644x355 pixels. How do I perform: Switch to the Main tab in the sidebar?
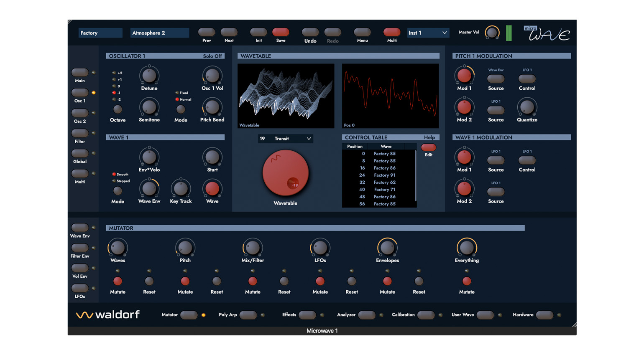[80, 72]
